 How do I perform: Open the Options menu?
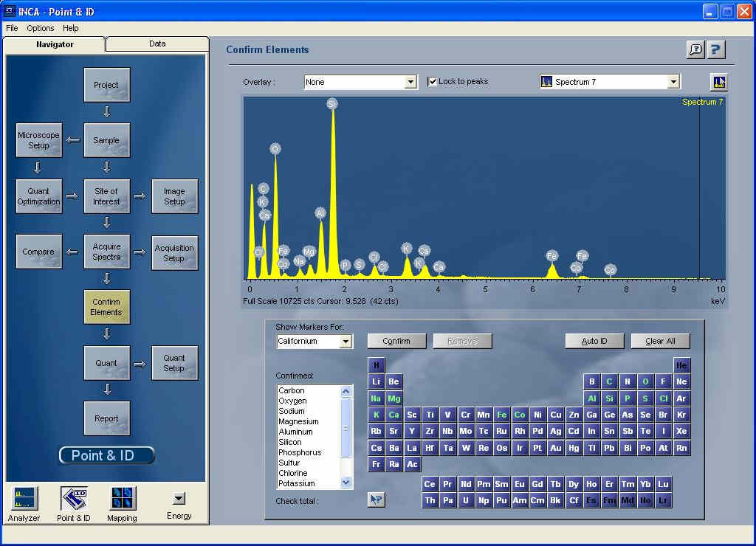(x=41, y=28)
